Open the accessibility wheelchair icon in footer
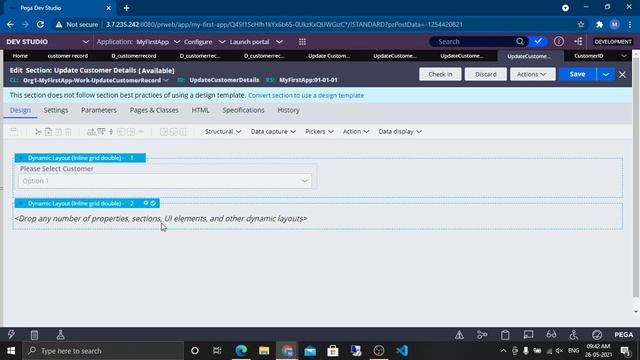The width and height of the screenshot is (640, 360). click(x=574, y=335)
